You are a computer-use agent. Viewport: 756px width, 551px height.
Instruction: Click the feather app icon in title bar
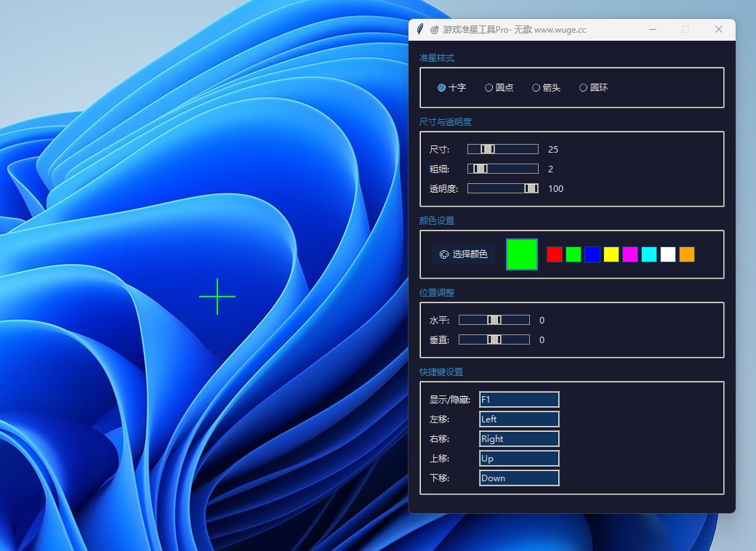coord(419,30)
